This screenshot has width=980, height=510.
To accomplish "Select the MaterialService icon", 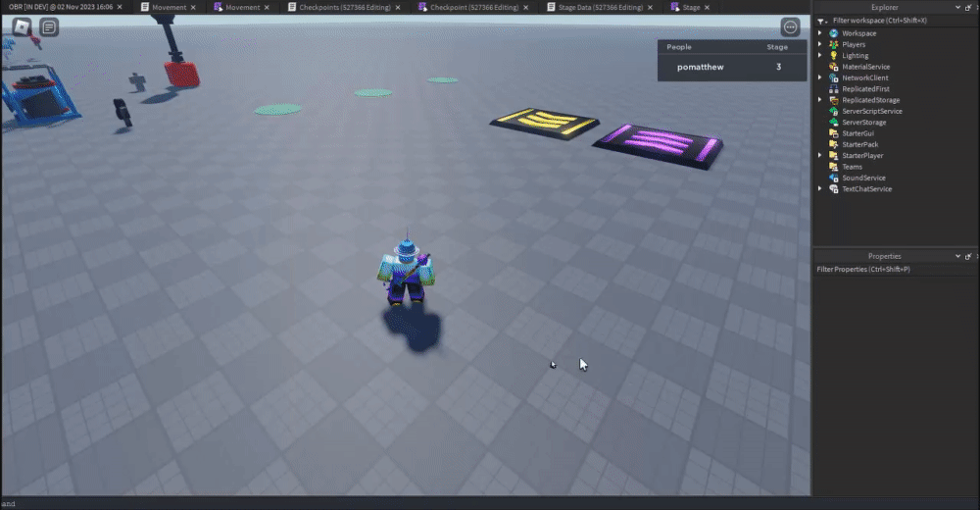I will [834, 67].
